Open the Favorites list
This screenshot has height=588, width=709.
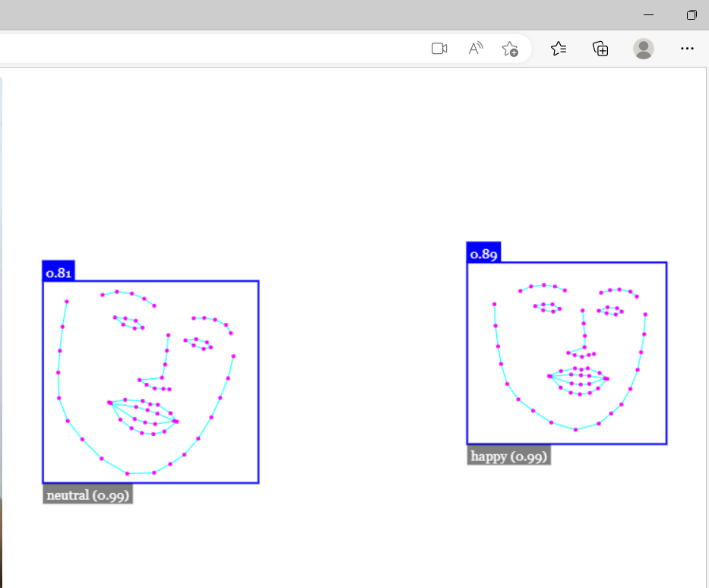559,49
